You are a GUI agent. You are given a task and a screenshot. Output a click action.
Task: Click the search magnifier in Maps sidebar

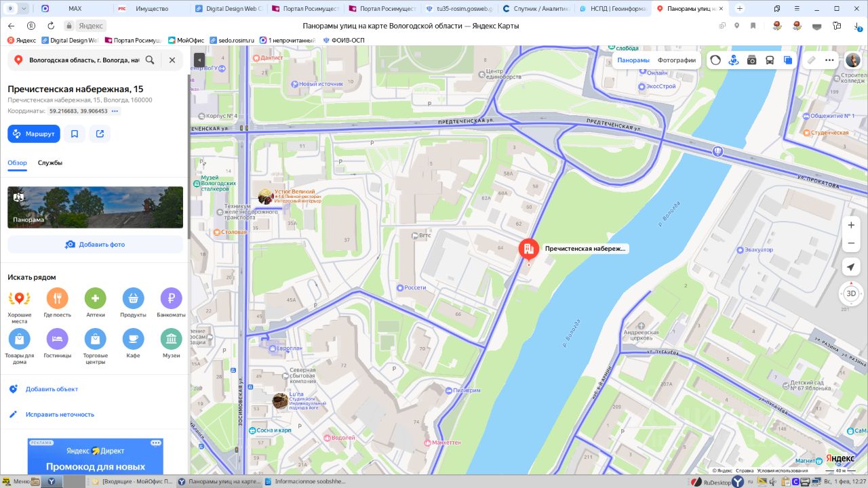click(x=150, y=60)
